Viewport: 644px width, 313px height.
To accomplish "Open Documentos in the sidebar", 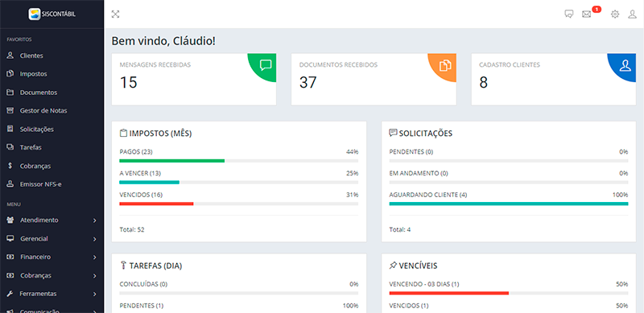I will point(39,93).
